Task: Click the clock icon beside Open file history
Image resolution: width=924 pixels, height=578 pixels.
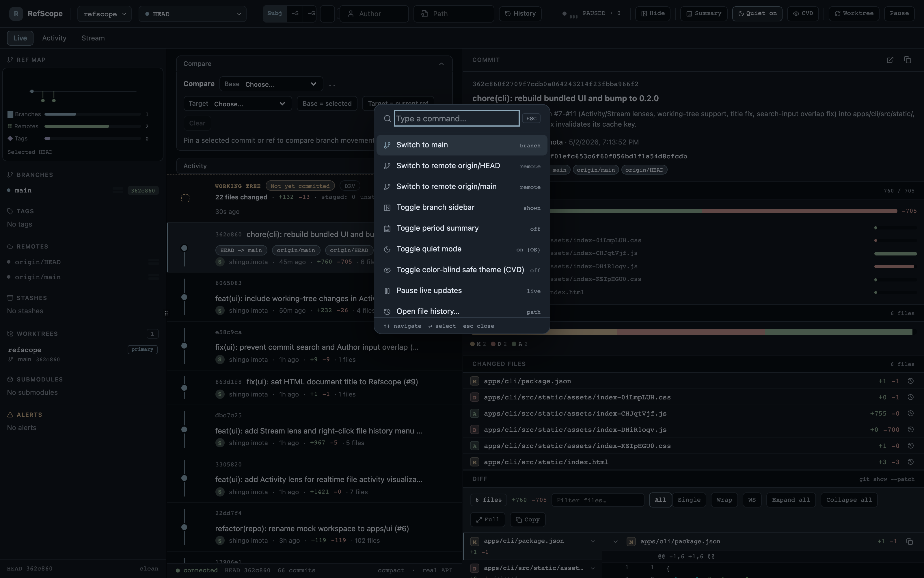Action: tap(387, 312)
